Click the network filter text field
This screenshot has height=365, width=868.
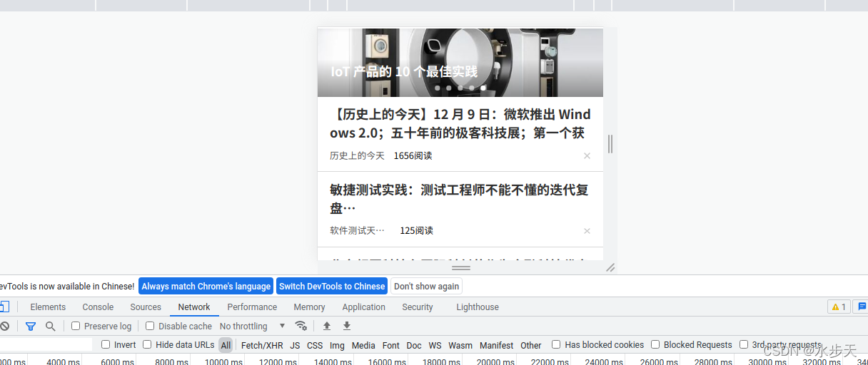(46, 345)
